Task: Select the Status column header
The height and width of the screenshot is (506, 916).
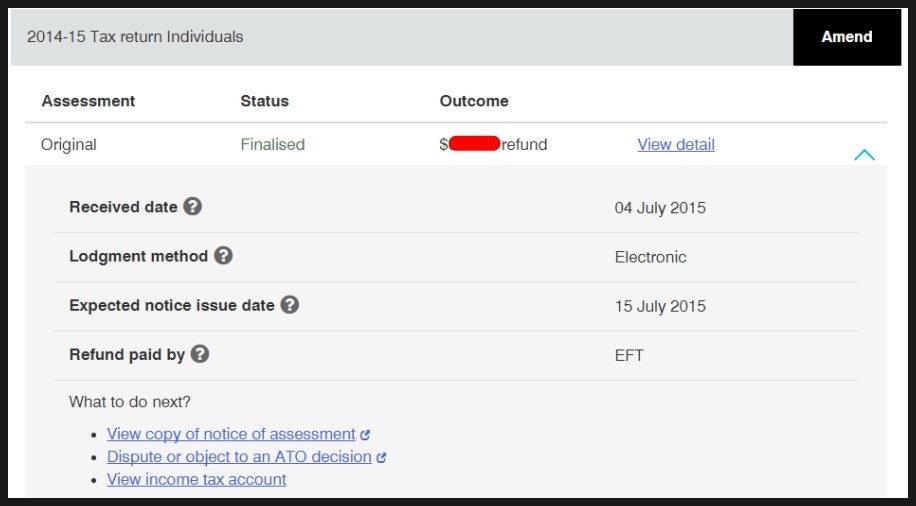Action: pyautogui.click(x=265, y=101)
